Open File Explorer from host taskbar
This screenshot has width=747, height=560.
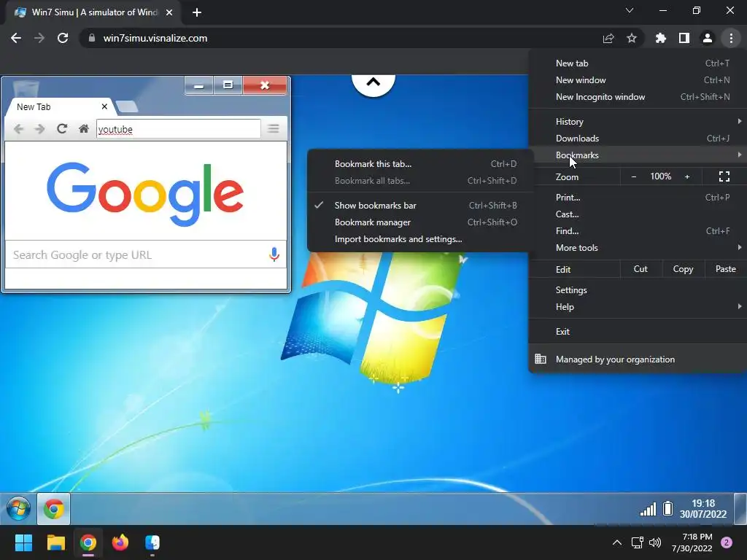[x=55, y=542]
